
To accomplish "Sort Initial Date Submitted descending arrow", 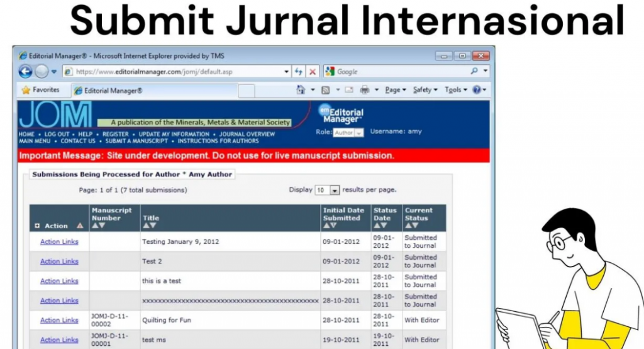I will point(333,225).
